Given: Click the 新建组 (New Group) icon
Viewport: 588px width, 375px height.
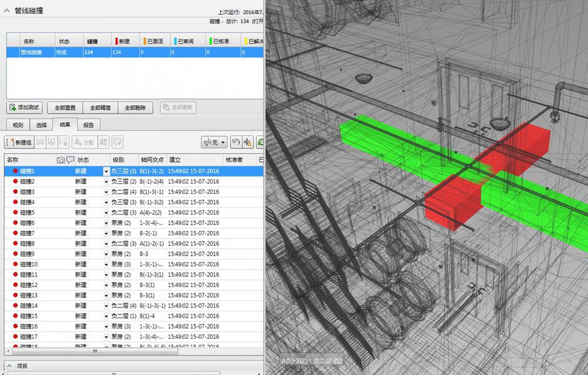Looking at the screenshot, I should 20,142.
